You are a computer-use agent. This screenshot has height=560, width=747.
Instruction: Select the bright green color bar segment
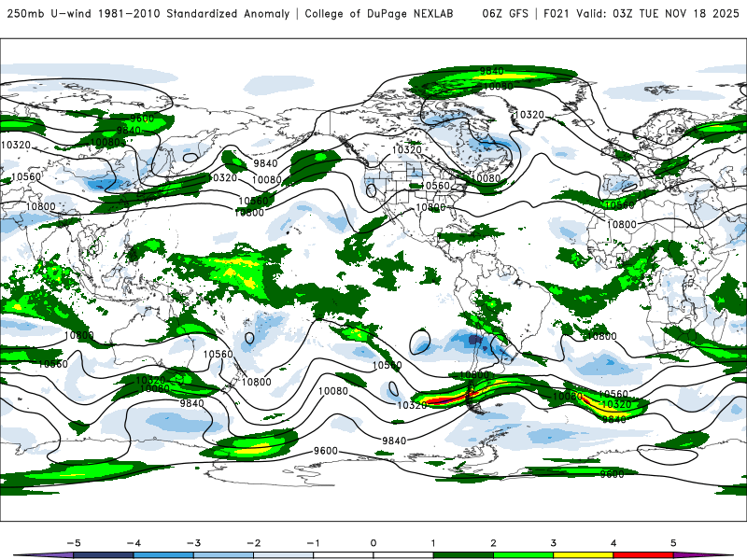[523, 555]
